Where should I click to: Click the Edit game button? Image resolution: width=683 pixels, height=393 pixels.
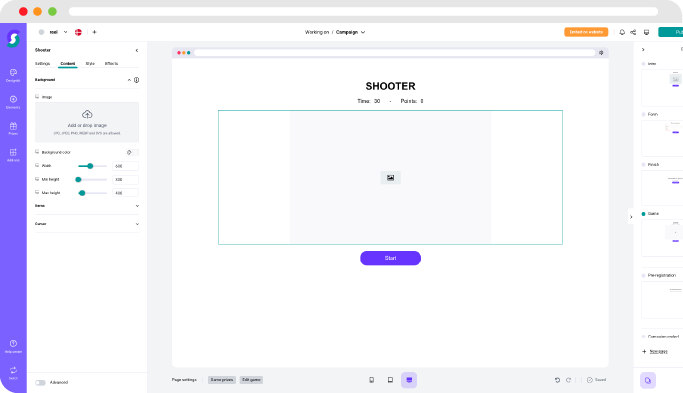coord(251,380)
